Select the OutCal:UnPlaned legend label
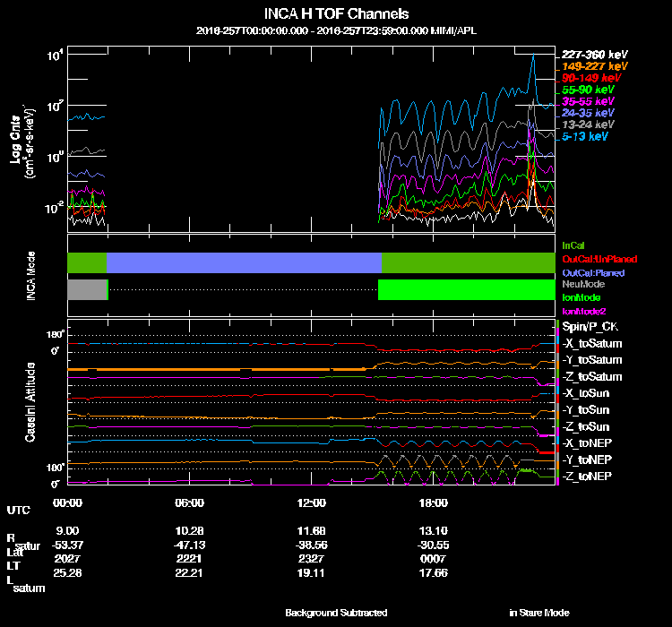 (x=593, y=258)
